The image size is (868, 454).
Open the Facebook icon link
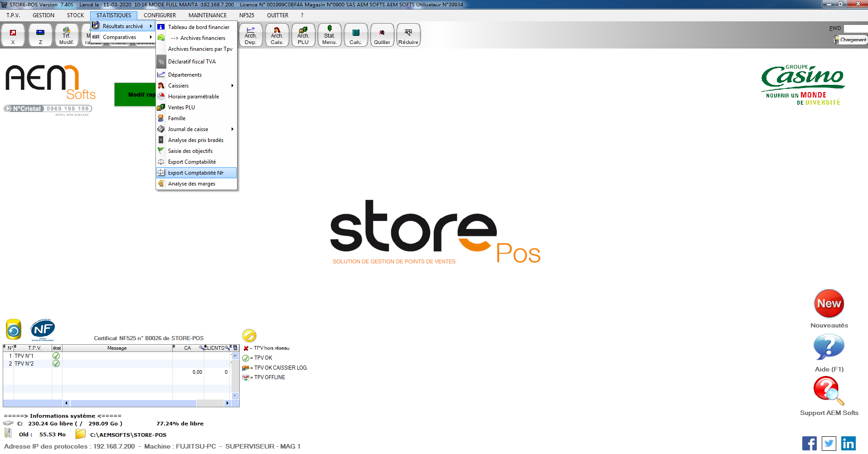pyautogui.click(x=809, y=443)
